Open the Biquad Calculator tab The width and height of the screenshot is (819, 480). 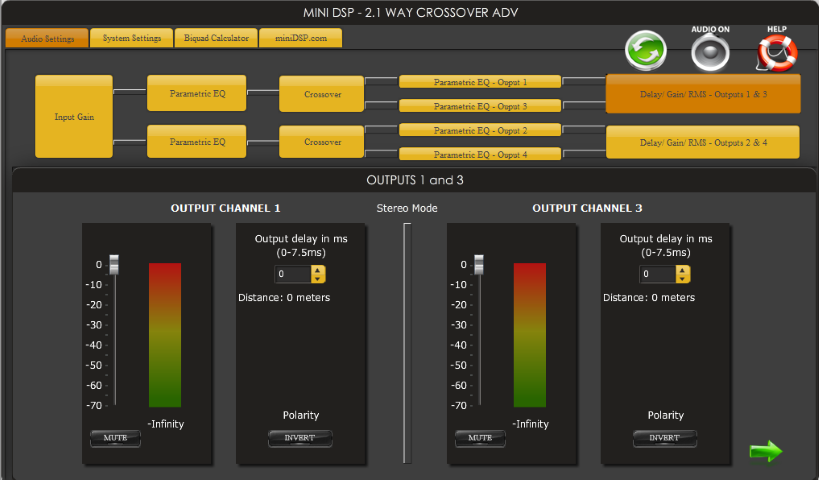216,38
